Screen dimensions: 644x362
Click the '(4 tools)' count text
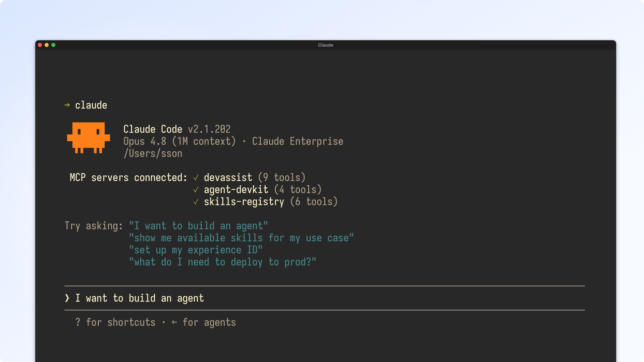coord(298,190)
